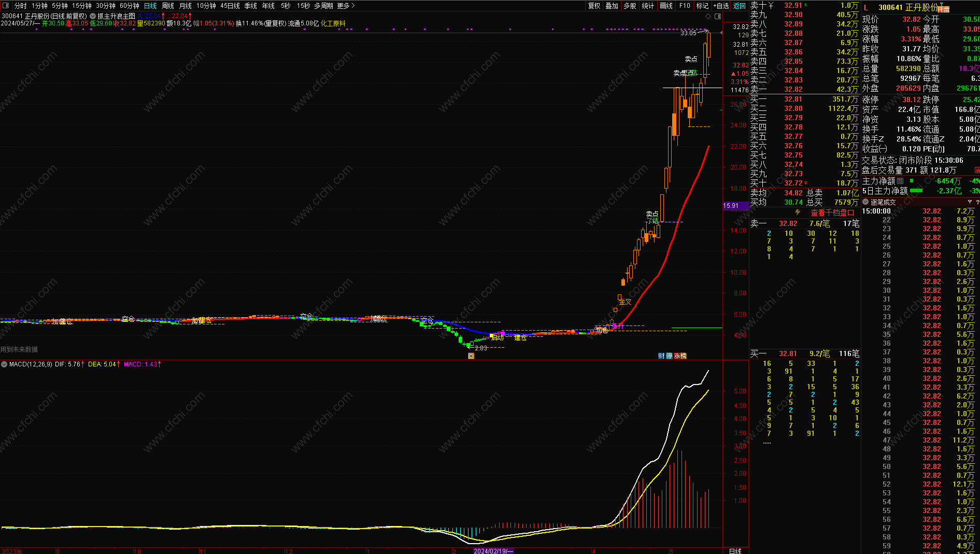Viewport: 980px width, 554px height.
Task: Click the 返回 back button
Action: (x=740, y=6)
